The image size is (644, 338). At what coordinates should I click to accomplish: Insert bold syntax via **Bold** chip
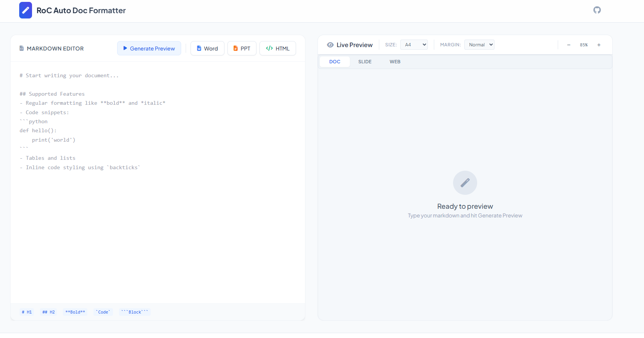coord(75,312)
